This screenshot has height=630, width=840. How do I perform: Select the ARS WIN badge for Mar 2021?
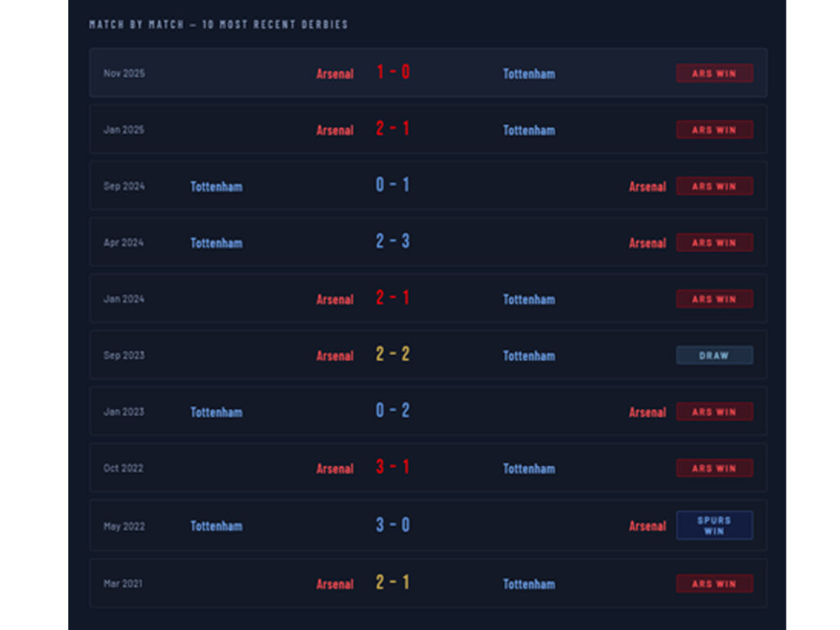pyautogui.click(x=714, y=583)
